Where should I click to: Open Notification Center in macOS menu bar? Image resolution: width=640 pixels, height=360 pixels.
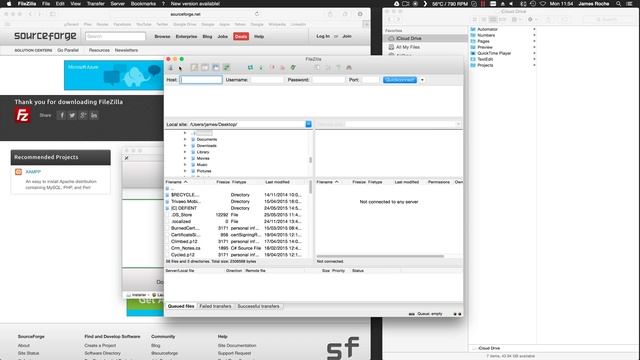click(630, 4)
